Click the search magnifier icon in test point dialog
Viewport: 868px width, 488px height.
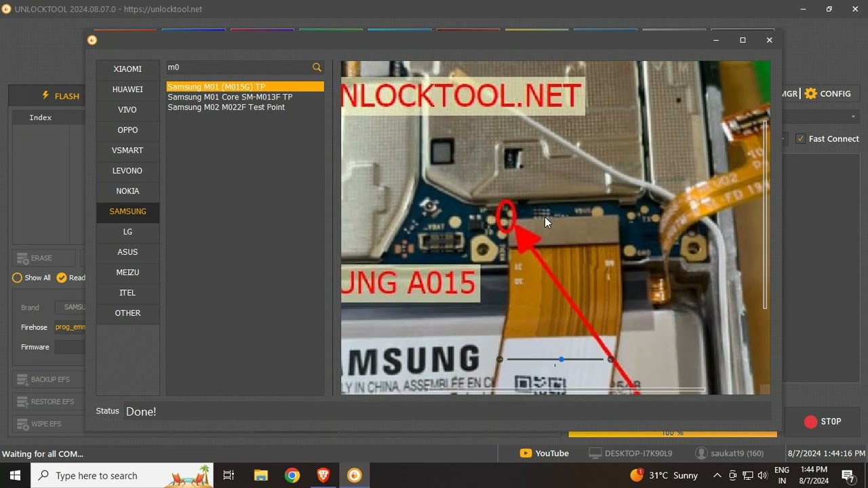317,67
